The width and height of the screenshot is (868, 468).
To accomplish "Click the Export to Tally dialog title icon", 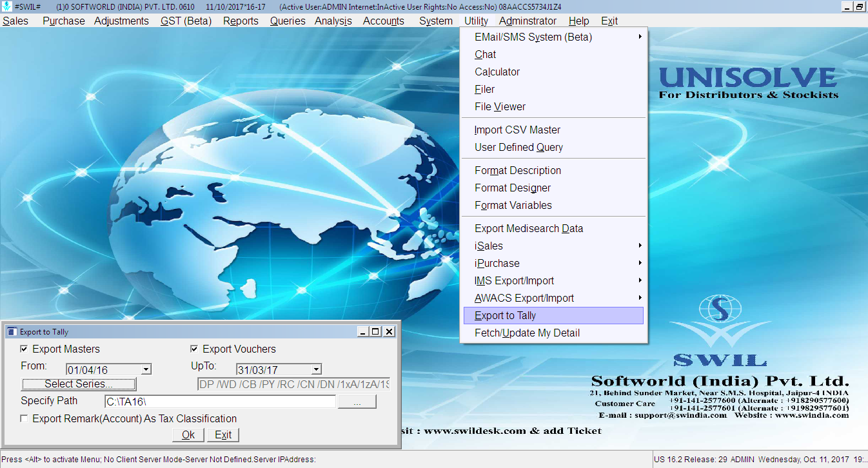I will point(10,332).
